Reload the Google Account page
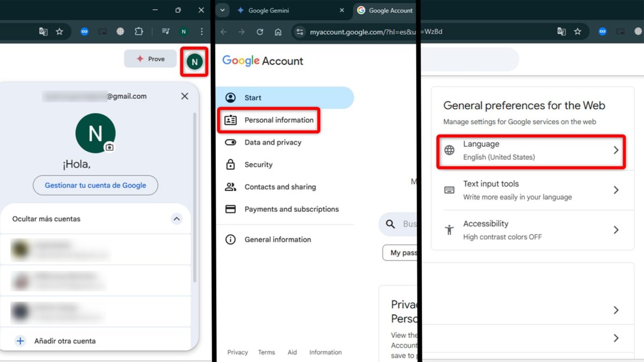Screen dimensions: 644x362 [x=260, y=32]
